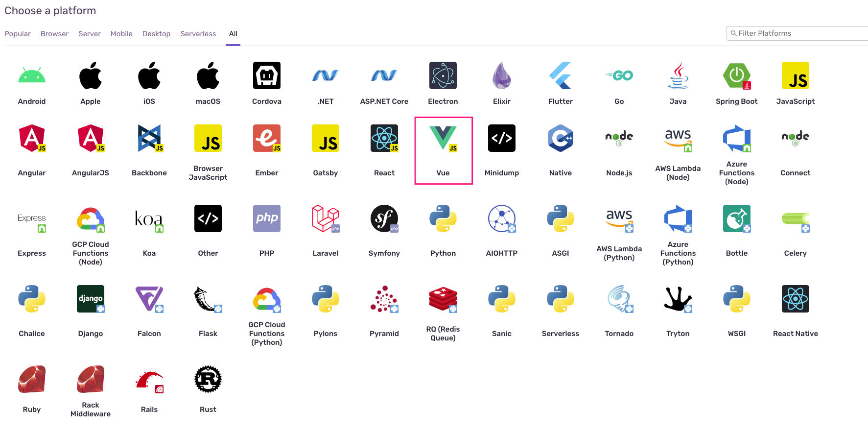The image size is (868, 434).
Task: Choose the Rust platform icon
Action: coord(208,379)
